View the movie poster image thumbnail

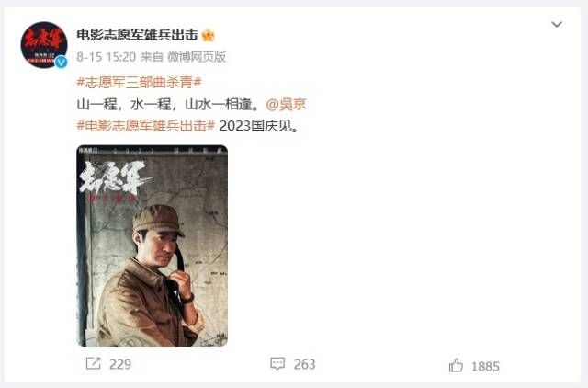pyautogui.click(x=152, y=245)
